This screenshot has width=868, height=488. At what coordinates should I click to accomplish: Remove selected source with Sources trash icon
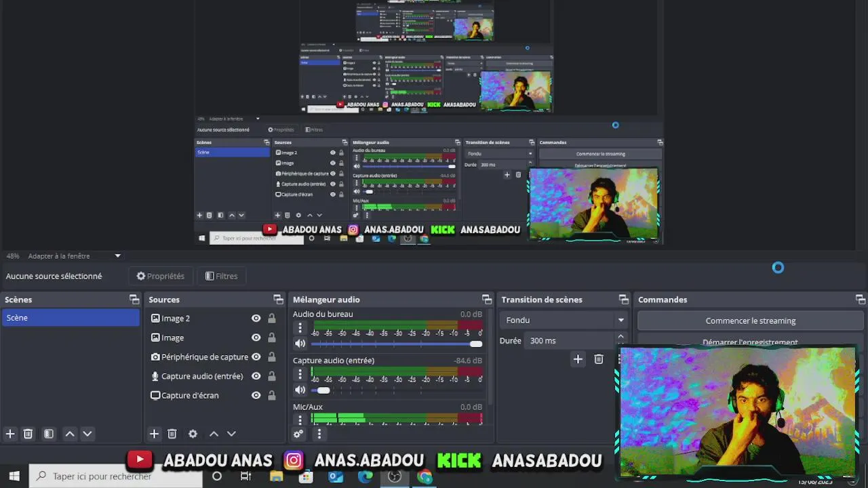[172, 434]
